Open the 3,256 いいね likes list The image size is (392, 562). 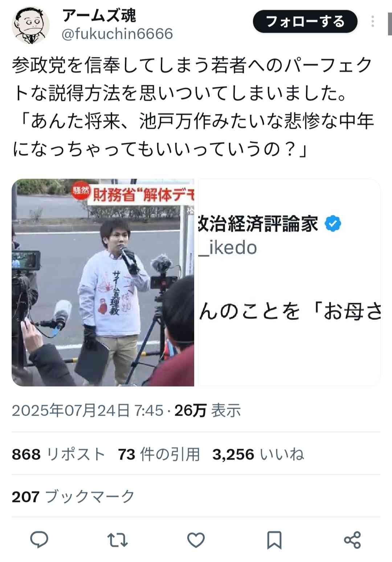[258, 454]
